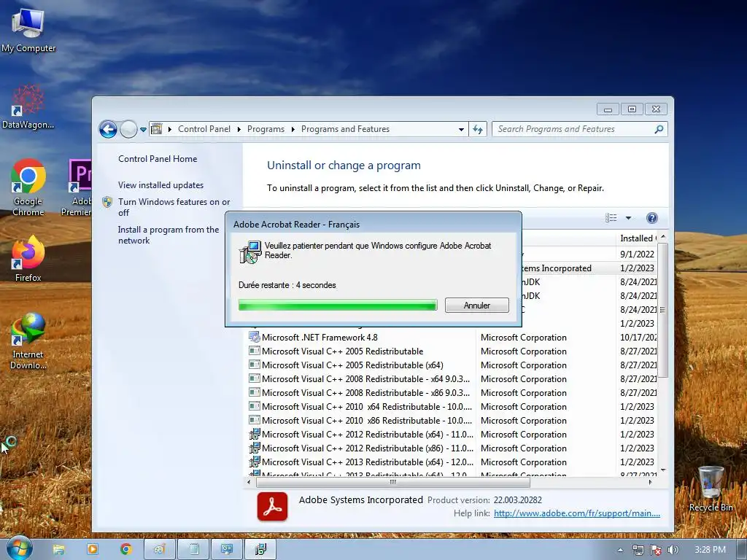The image size is (747, 560).
Task: Click the network tray icon
Action: 638,550
